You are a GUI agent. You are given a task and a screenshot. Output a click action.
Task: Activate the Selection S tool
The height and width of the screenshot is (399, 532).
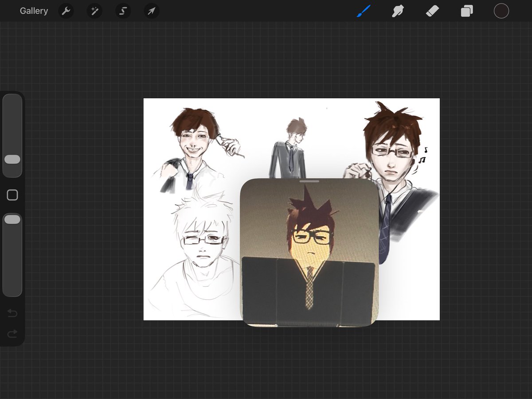tap(123, 11)
